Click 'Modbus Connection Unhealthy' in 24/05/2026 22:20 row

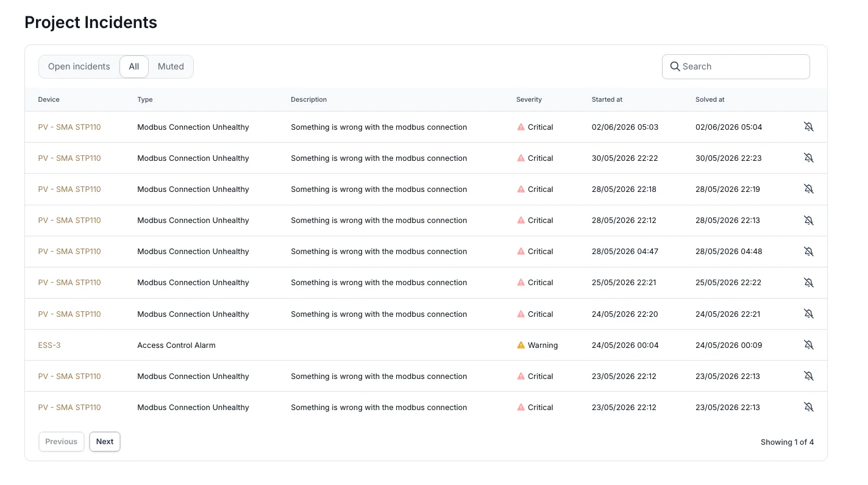[193, 314]
